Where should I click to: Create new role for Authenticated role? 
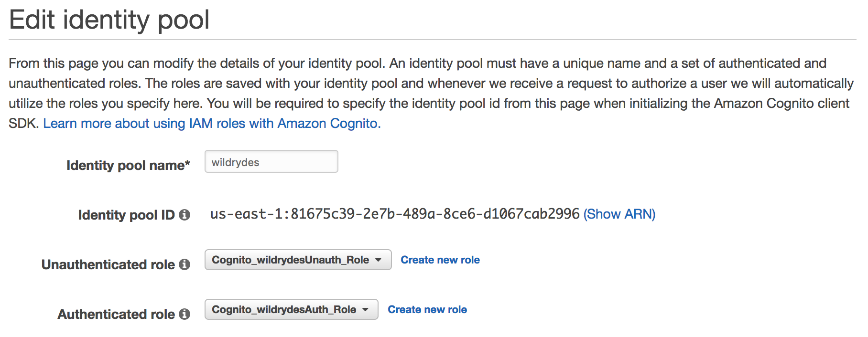click(x=427, y=309)
